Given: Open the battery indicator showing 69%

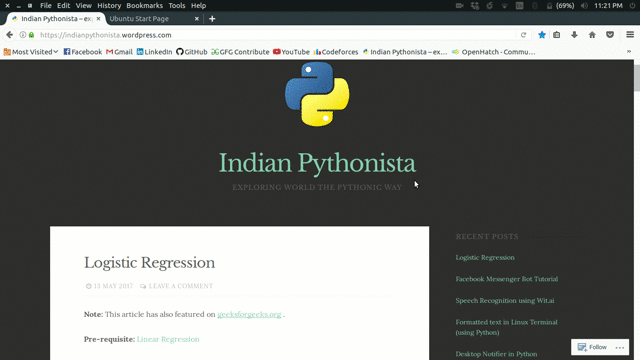Looking at the screenshot, I should [560, 6].
